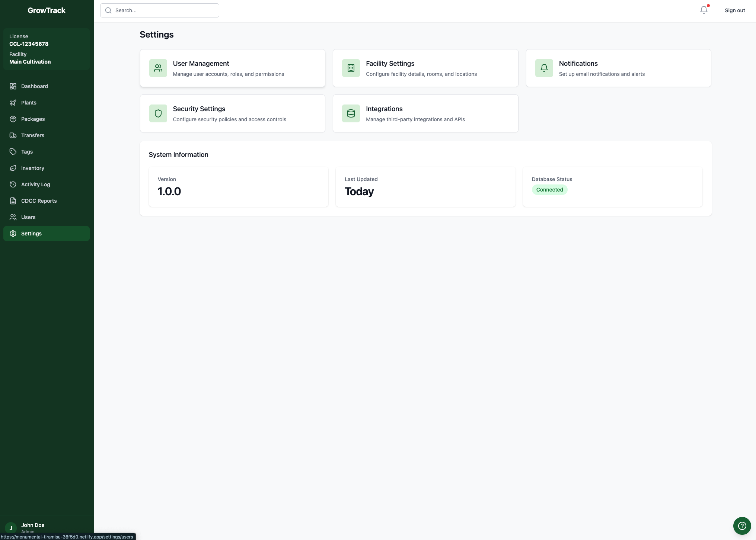Click the Facility Settings building icon
The image size is (756, 540).
click(x=351, y=68)
